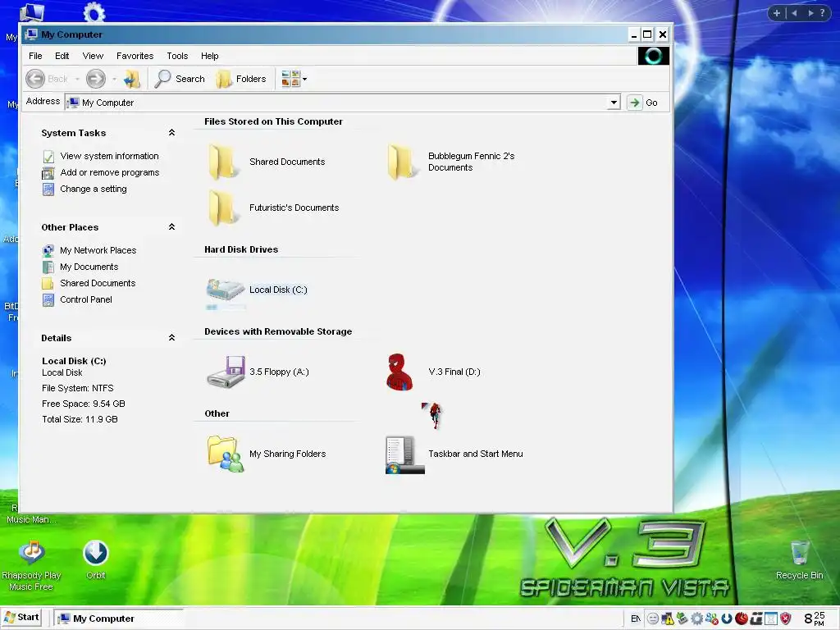840x630 pixels.
Task: Click the hourglass window tray icon
Action: point(770,619)
